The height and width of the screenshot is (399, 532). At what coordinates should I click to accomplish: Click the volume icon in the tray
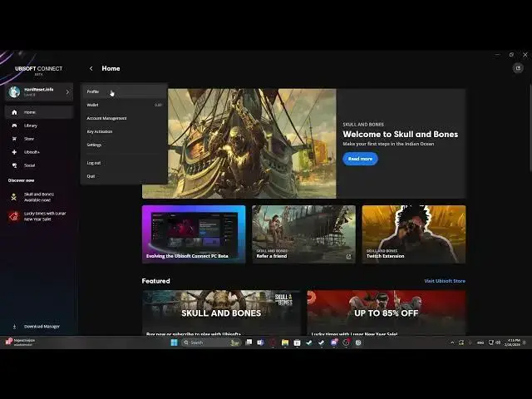click(498, 342)
